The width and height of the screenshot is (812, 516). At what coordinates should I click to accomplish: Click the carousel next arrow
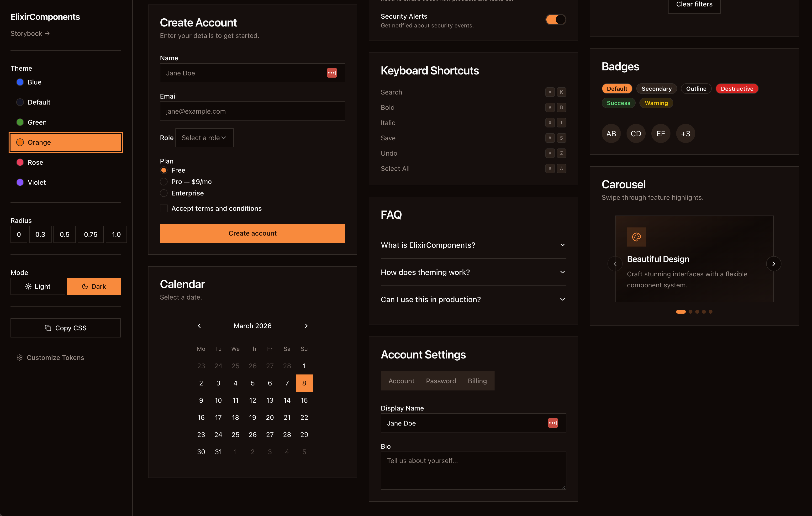774,263
